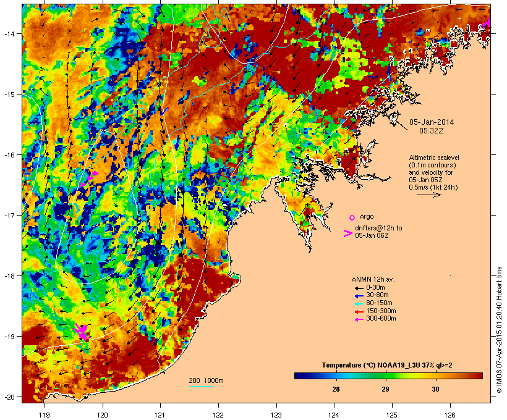507x420 pixels.
Task: Click the latitude label -17
Action: 9,215
